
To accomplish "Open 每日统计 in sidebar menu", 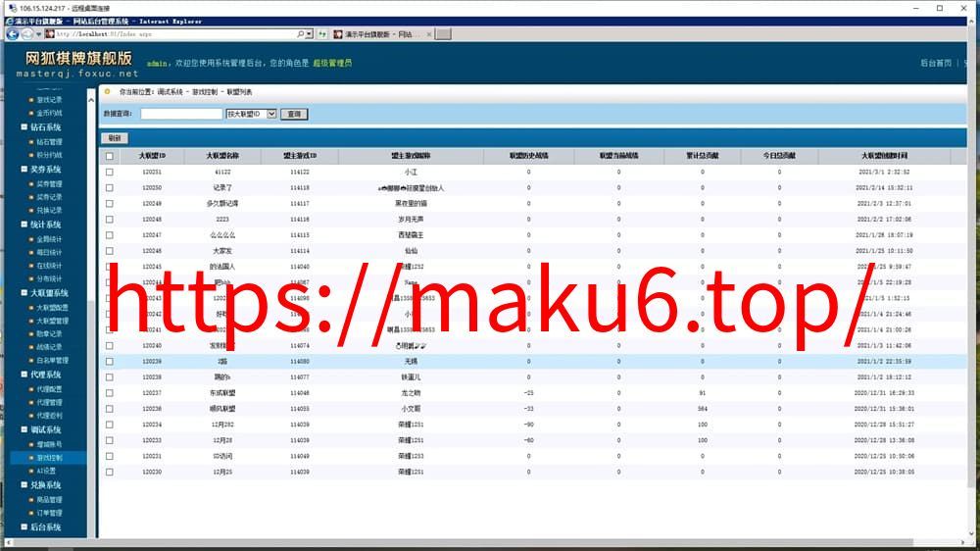I will pyautogui.click(x=49, y=252).
